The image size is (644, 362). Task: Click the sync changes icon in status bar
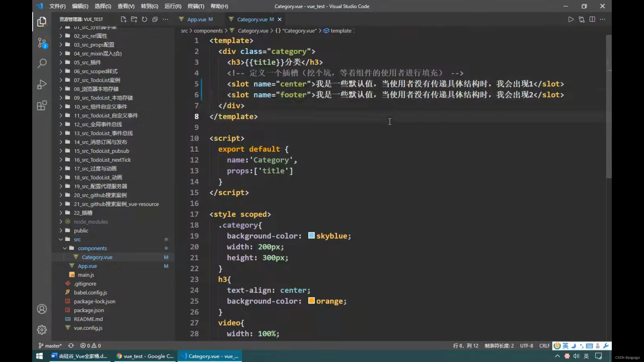pos(71,346)
